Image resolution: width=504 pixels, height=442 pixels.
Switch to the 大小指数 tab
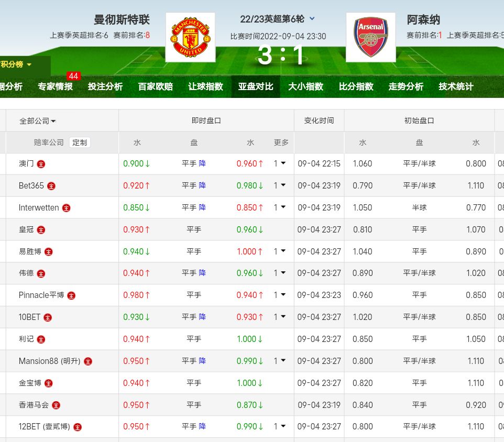pyautogui.click(x=305, y=86)
